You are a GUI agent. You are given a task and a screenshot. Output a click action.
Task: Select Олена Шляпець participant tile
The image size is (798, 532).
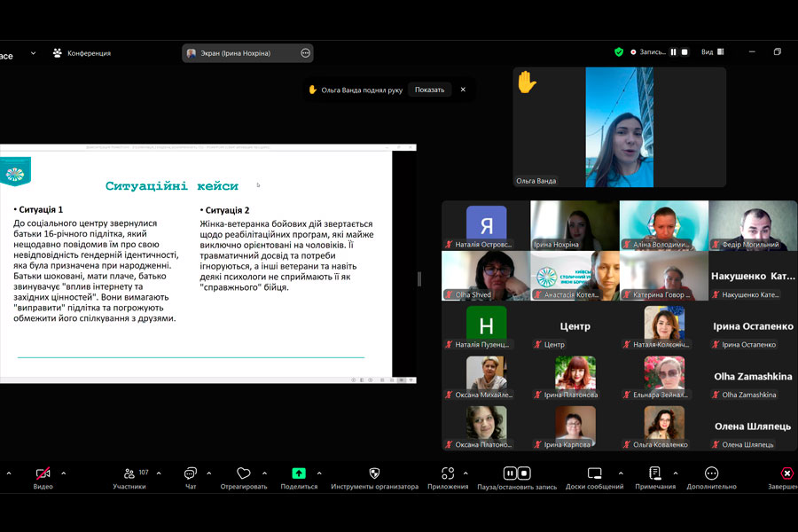tap(753, 426)
